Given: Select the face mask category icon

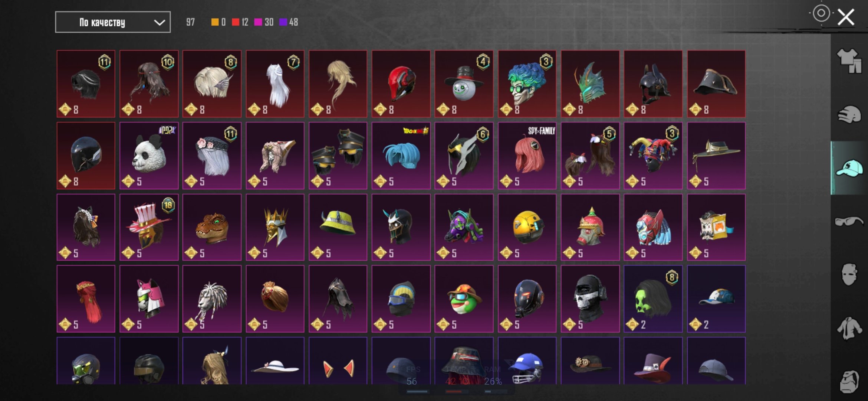Looking at the screenshot, I should 849,274.
